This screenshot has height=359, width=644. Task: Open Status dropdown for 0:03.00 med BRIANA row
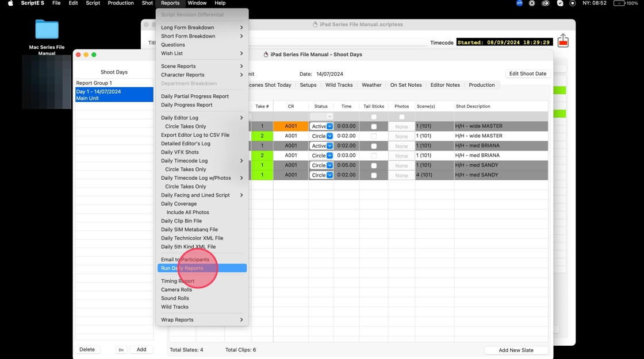click(x=321, y=156)
